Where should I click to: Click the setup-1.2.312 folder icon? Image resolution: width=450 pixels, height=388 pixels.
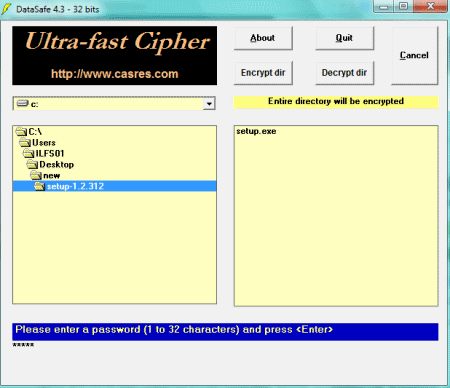[x=40, y=186]
